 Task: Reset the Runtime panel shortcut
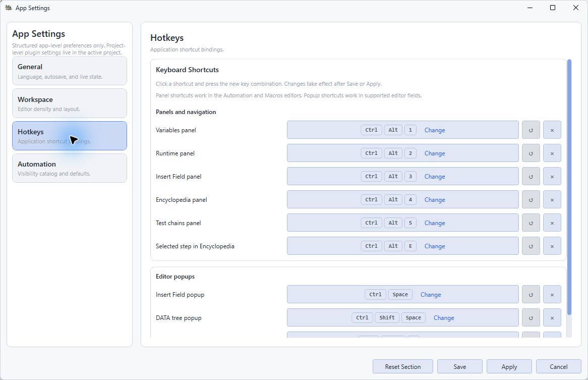tap(531, 153)
